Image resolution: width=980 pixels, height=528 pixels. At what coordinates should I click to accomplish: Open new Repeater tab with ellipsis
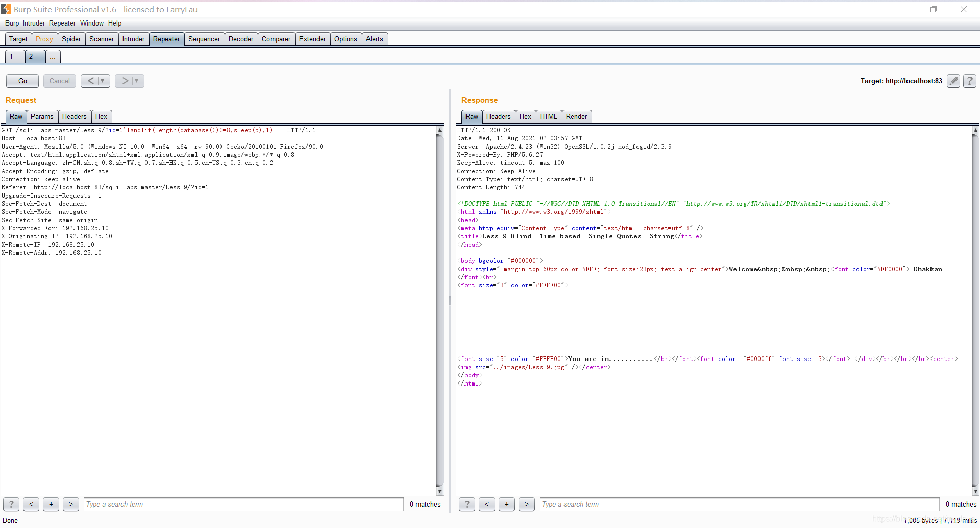pos(53,56)
